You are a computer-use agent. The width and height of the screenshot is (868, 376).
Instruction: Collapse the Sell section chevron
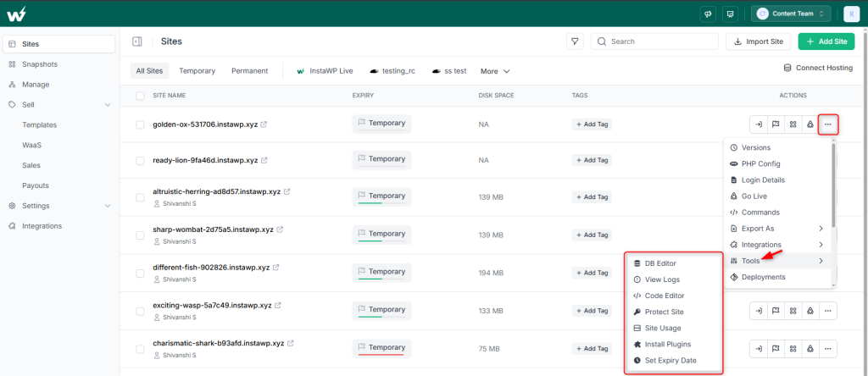(x=108, y=104)
